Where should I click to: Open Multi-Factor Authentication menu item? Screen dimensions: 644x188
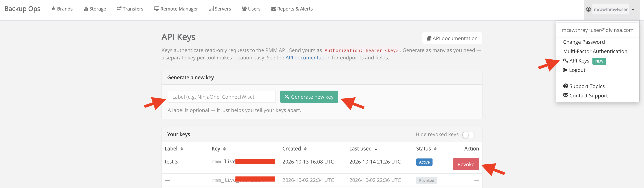595,52
